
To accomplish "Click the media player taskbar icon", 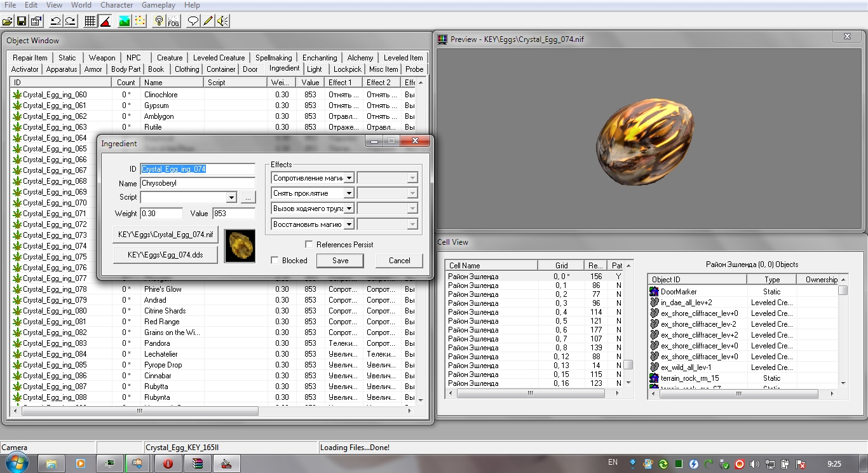I will (81, 463).
